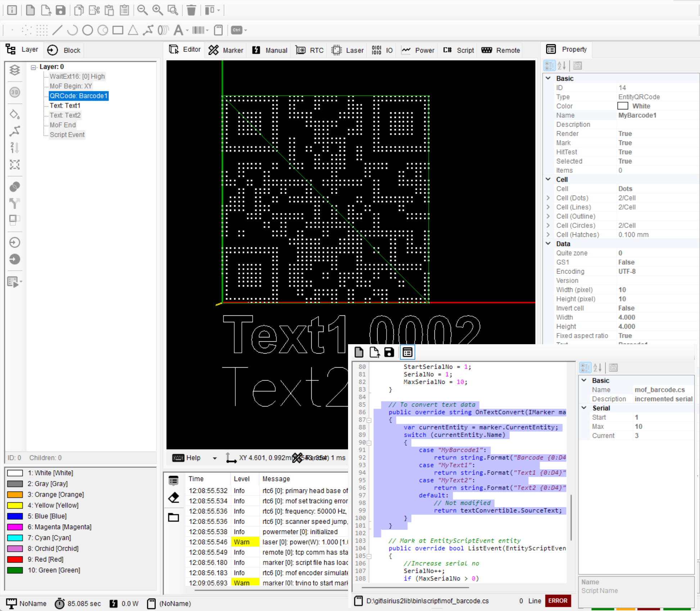
Task: Click the paint bucket fill icon in sidebar
Action: point(15,114)
